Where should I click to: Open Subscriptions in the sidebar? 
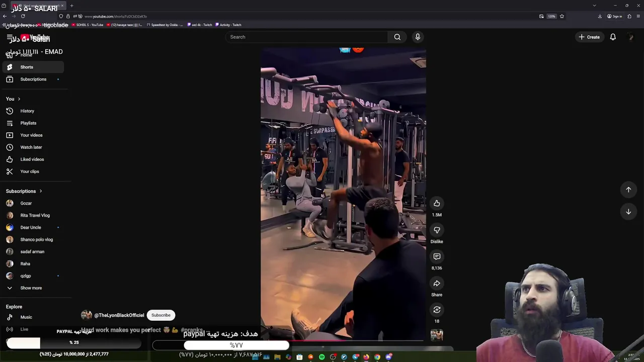point(33,79)
